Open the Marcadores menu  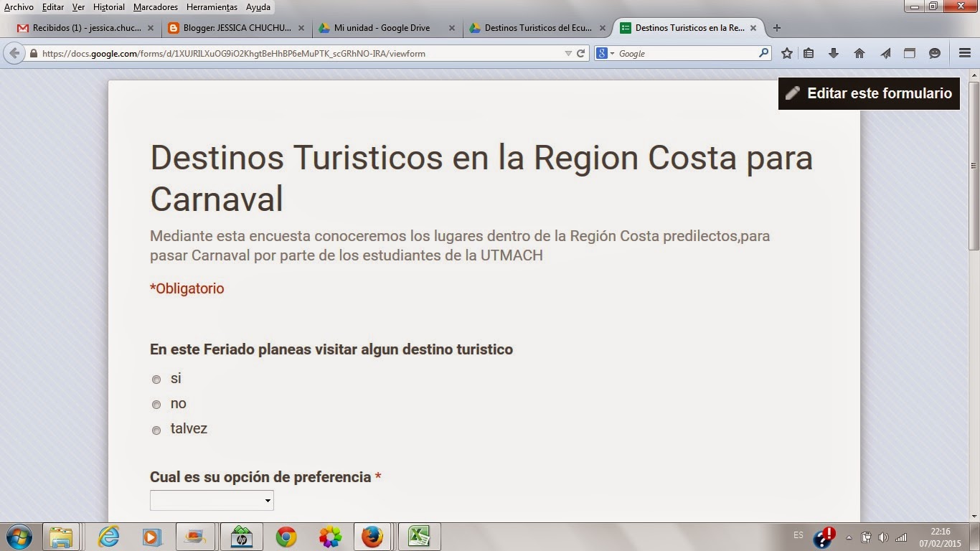click(x=155, y=7)
